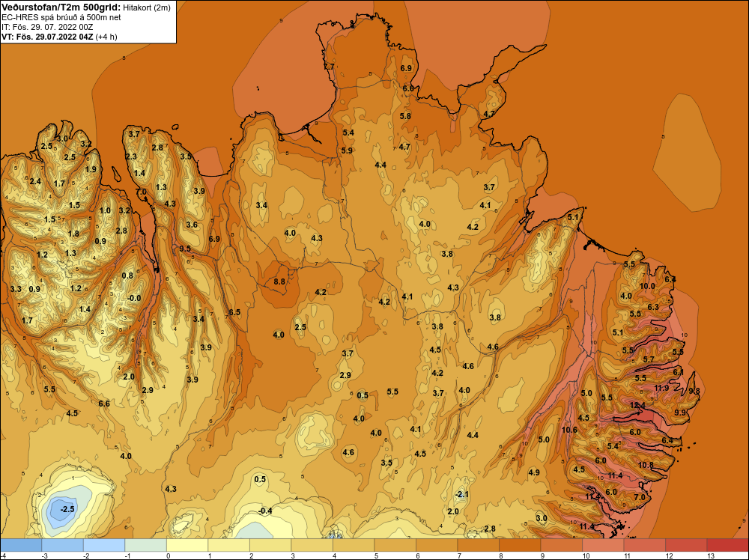Select the -2.1 temperature value
Viewport: 749px width, 560px height.
(x=462, y=495)
